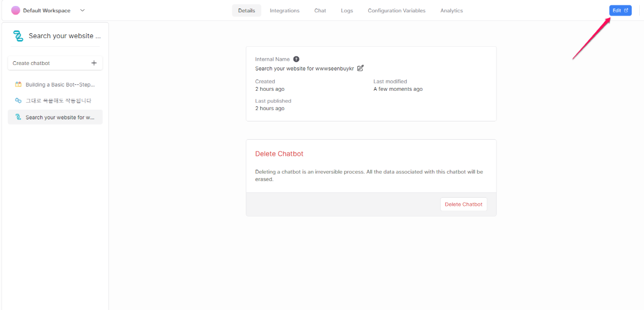Click the blue icon of the Korean-named chatbot

pos(18,100)
